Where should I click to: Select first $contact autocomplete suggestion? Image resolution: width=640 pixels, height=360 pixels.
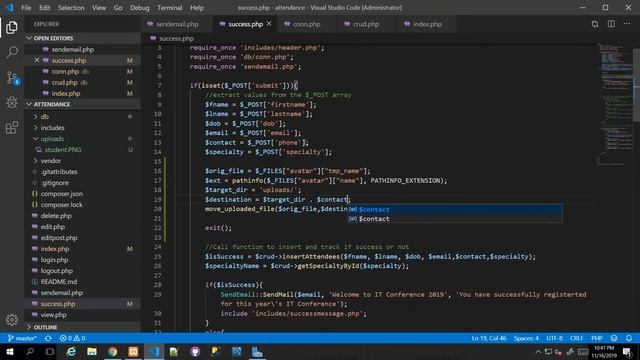point(455,209)
